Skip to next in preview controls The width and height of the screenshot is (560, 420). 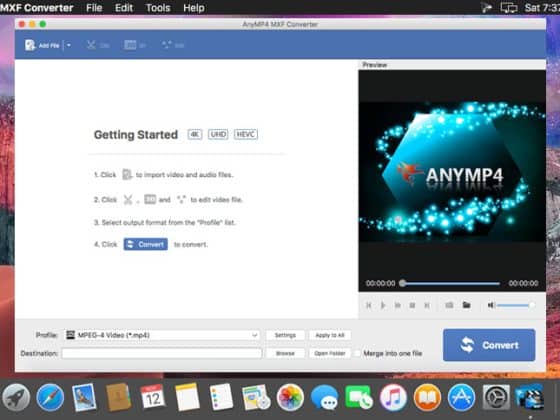point(427,305)
